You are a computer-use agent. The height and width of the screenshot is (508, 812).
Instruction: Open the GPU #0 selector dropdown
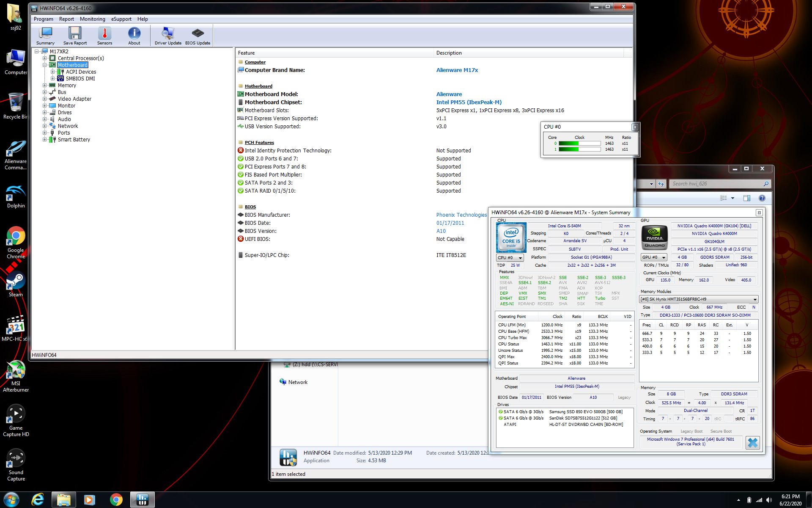(x=654, y=257)
